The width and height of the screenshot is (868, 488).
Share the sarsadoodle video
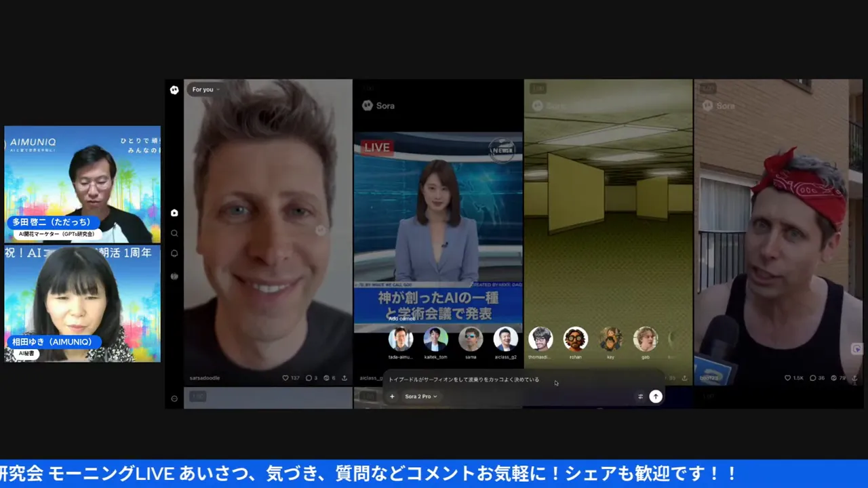pyautogui.click(x=344, y=378)
